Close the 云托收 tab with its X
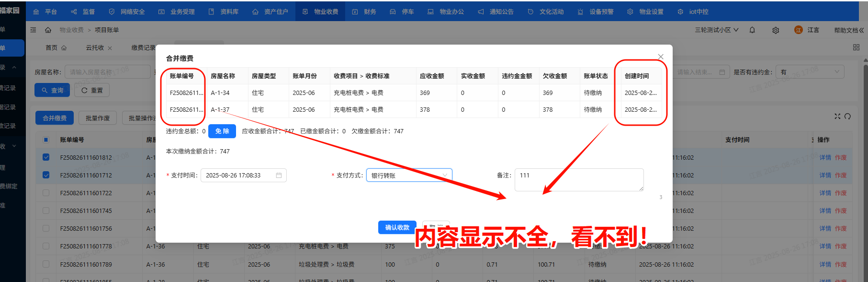The image size is (868, 282). [110, 48]
